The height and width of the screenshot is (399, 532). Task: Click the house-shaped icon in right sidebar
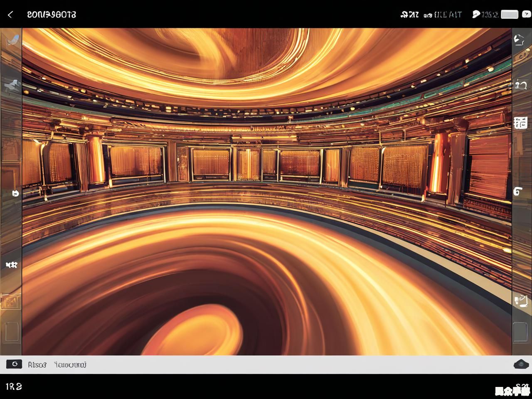point(520,40)
